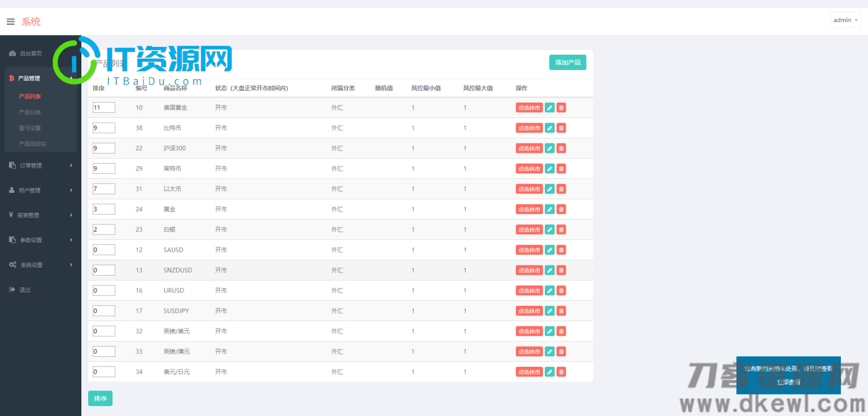Delete the 比特币 product via trash icon
This screenshot has height=416, width=868.
pos(561,128)
